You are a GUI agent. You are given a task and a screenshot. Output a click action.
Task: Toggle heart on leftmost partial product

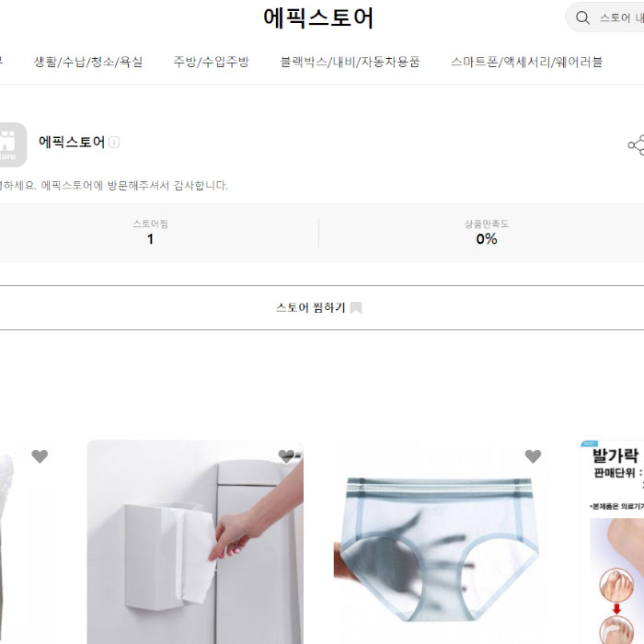[x=40, y=456]
